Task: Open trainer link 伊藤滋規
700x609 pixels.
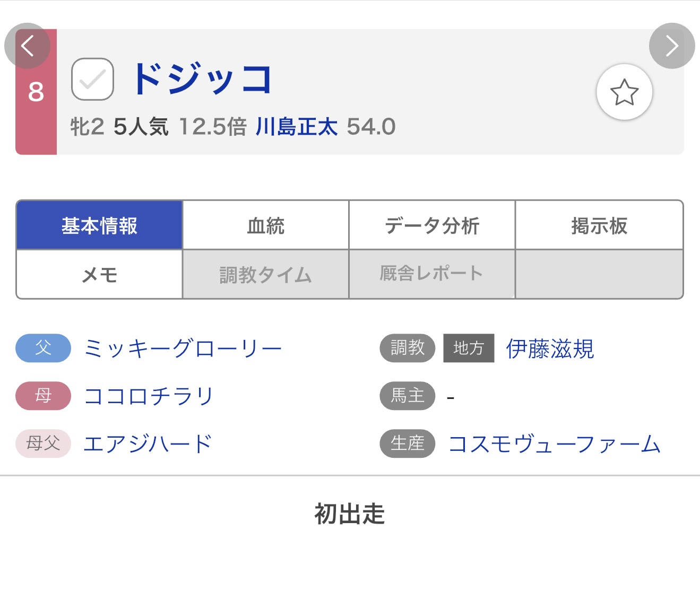Action: tap(550, 349)
